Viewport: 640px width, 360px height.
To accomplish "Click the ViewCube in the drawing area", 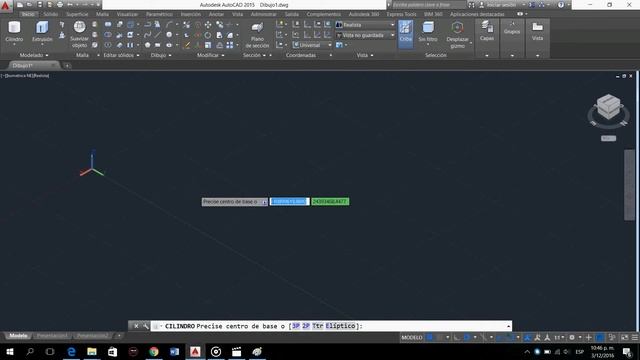I will click(x=608, y=107).
